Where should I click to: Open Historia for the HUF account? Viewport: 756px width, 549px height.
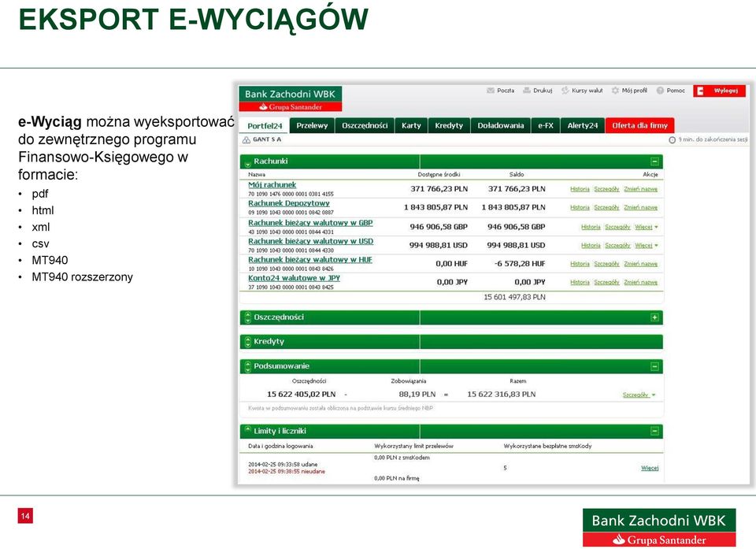(x=580, y=264)
